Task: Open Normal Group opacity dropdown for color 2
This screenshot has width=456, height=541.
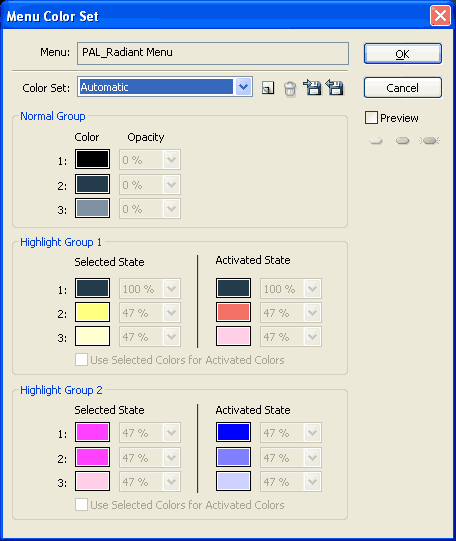Action: pos(150,184)
